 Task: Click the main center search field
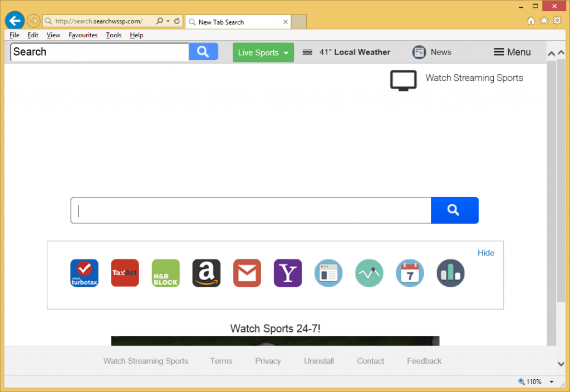[x=250, y=210]
